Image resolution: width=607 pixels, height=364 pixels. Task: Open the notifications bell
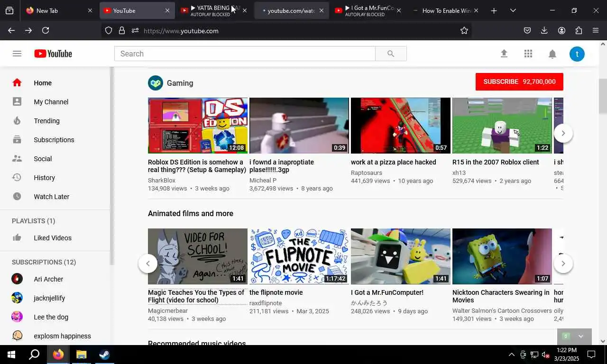pyautogui.click(x=552, y=54)
